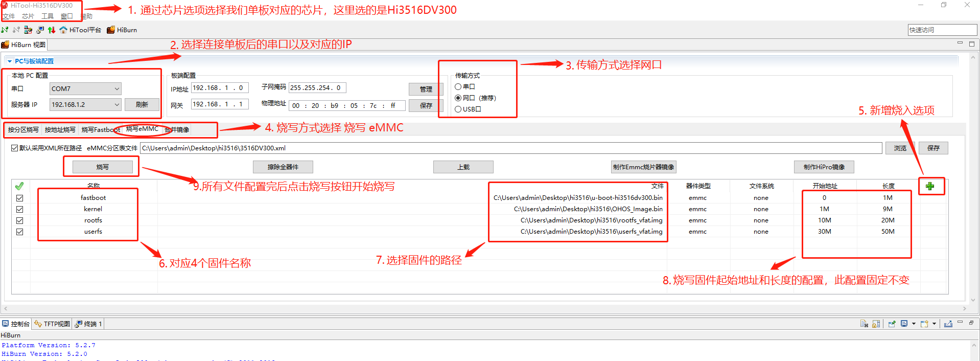The image size is (980, 361).
Task: Click the pin console icon
Action: coord(892,324)
